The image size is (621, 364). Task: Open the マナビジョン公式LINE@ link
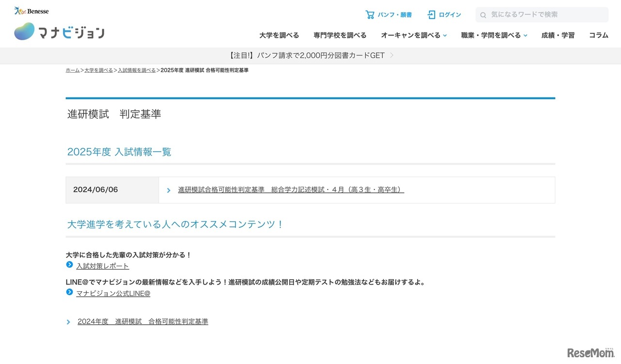[x=113, y=293]
